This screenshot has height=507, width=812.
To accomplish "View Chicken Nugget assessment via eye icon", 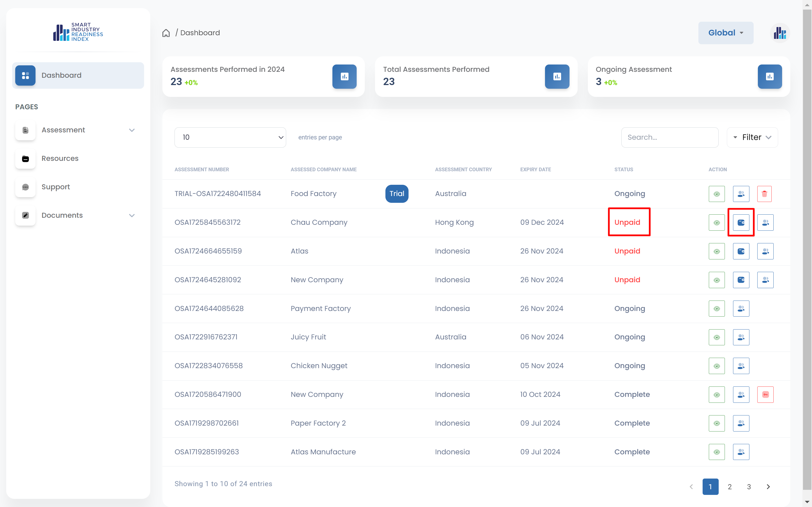I will click(x=717, y=366).
